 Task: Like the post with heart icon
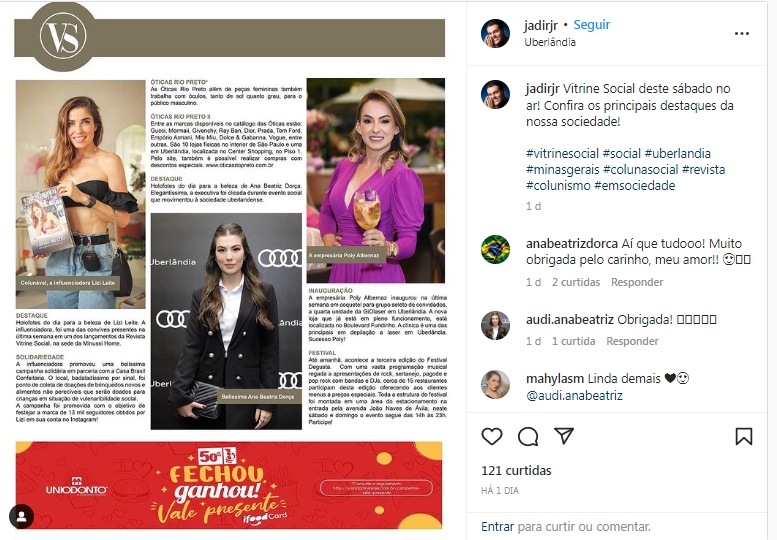coord(492,436)
